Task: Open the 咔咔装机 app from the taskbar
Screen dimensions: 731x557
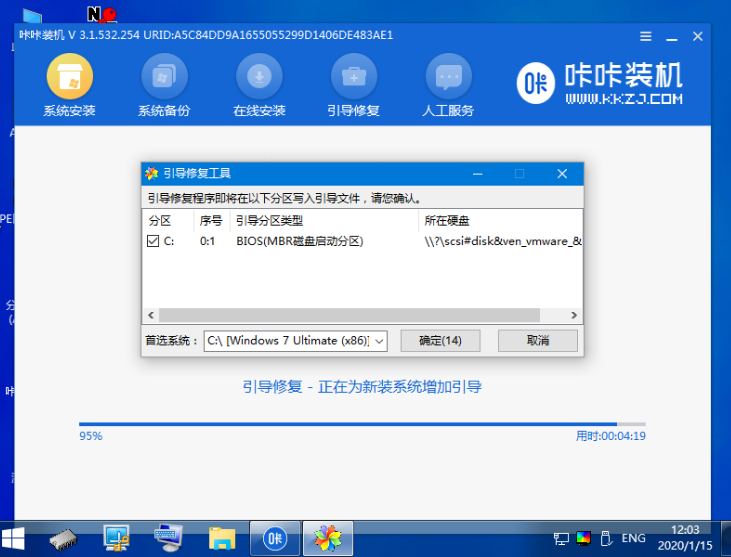Action: point(274,538)
